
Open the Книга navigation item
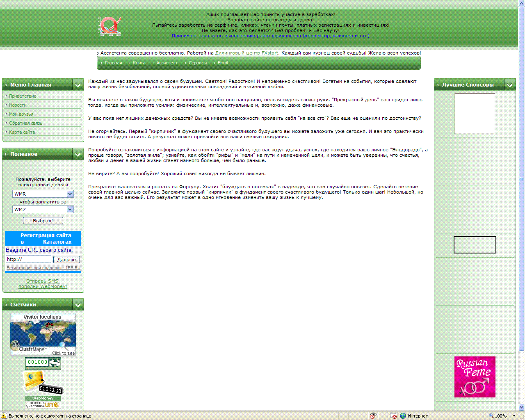[139, 63]
